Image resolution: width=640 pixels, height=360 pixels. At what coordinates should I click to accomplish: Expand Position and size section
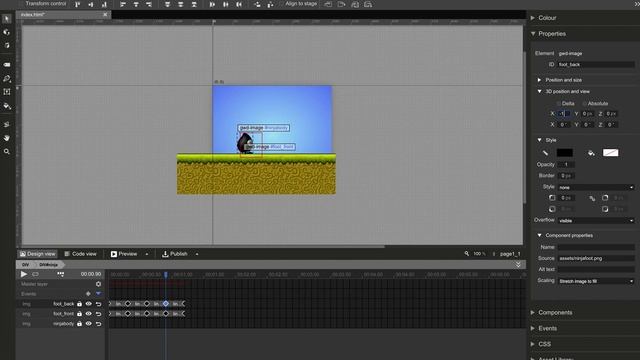point(539,80)
